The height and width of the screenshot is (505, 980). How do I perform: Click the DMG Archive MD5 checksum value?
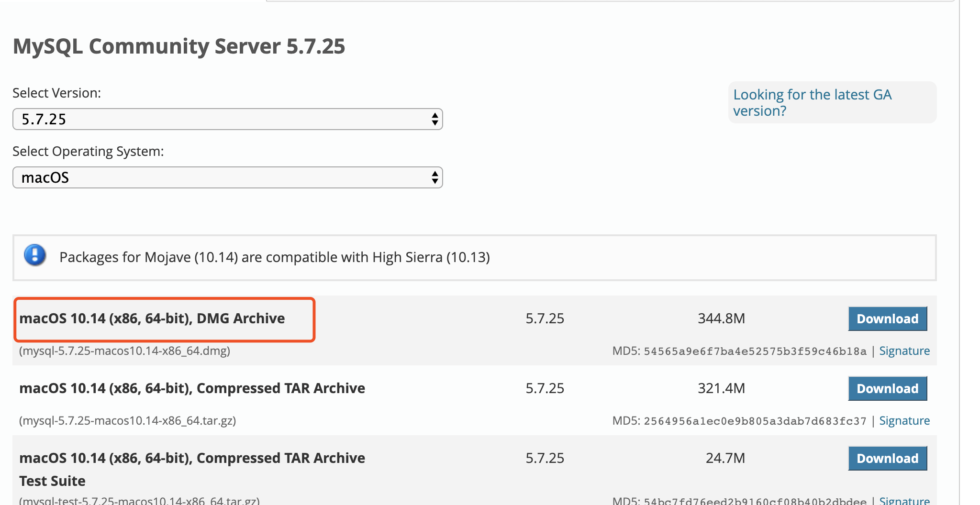(755, 351)
